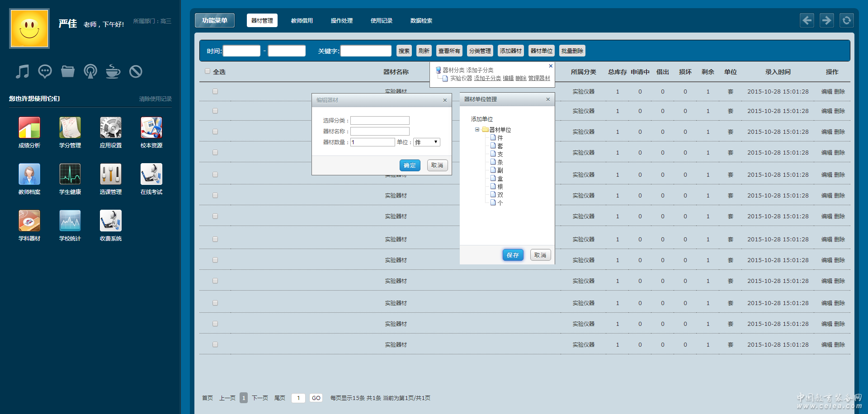This screenshot has height=414, width=868.
Task: Open the 单位 dropdown in 编辑器材 dialog
Action: coord(426,142)
